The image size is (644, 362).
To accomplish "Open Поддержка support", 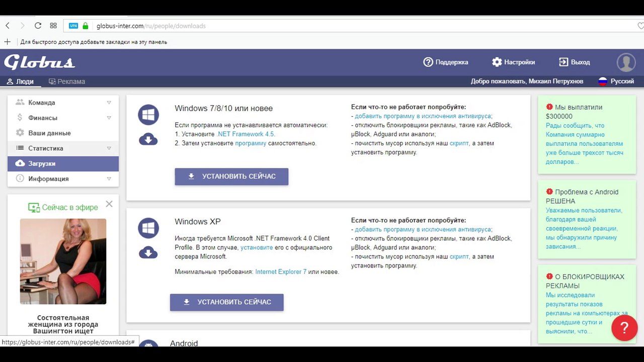I will 446,62.
